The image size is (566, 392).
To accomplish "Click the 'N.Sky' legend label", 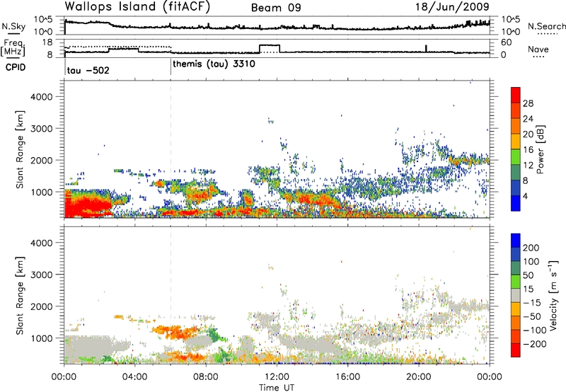I will coord(13,26).
